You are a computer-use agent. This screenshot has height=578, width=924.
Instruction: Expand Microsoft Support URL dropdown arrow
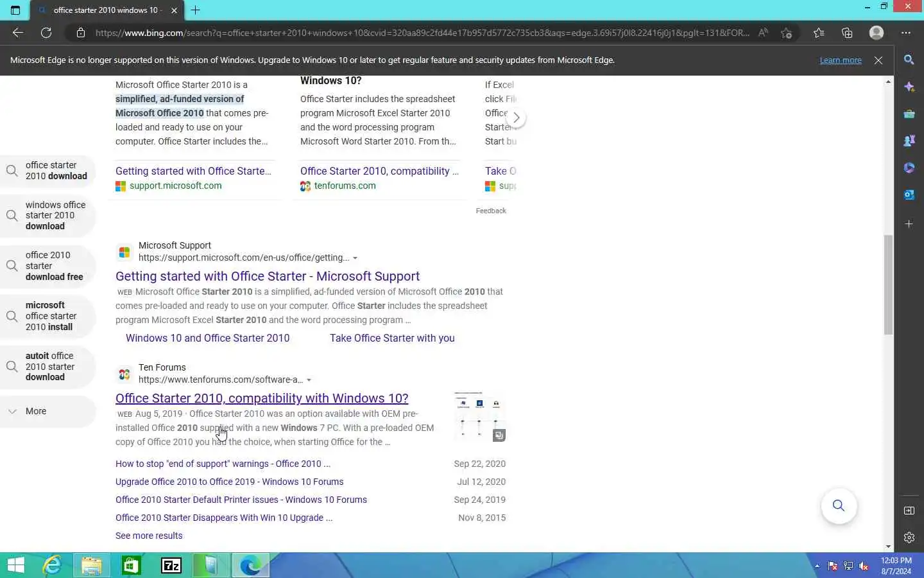pos(355,258)
